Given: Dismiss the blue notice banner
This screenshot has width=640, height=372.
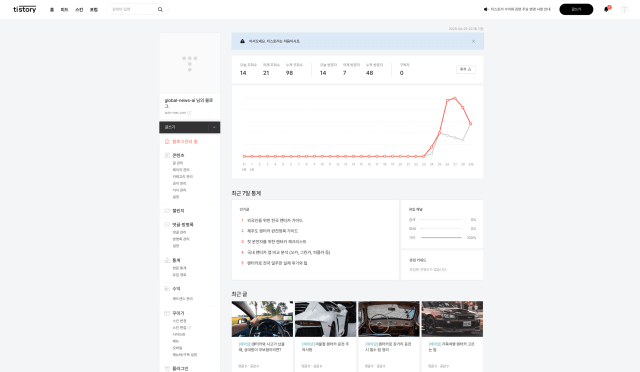Looking at the screenshot, I should point(473,41).
